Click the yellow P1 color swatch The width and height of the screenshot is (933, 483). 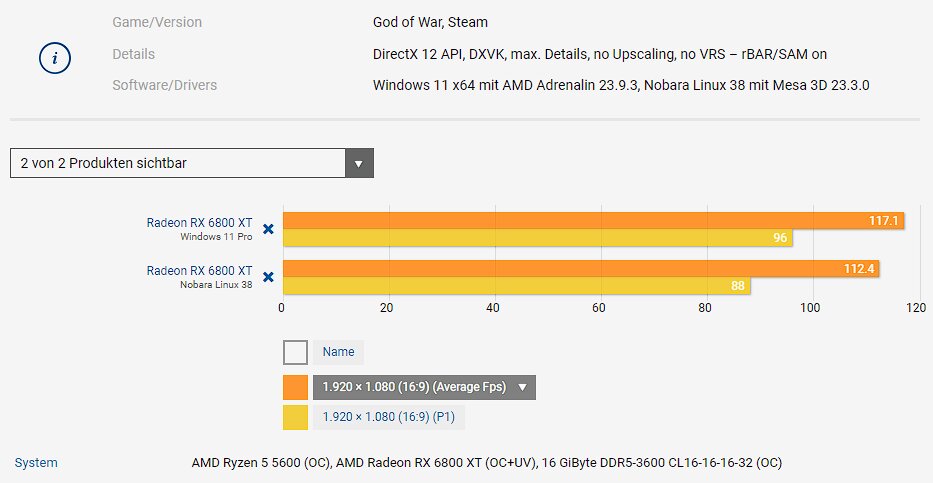295,417
